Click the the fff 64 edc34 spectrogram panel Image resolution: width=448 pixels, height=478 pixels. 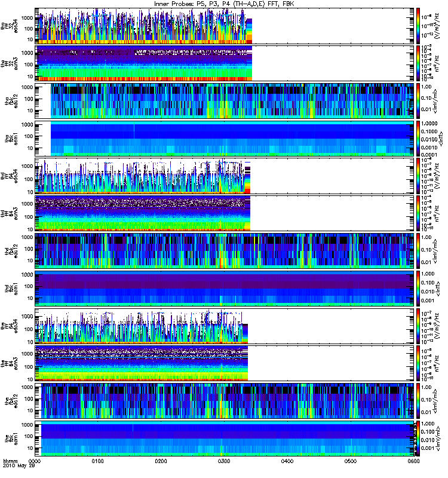pyautogui.click(x=225, y=326)
